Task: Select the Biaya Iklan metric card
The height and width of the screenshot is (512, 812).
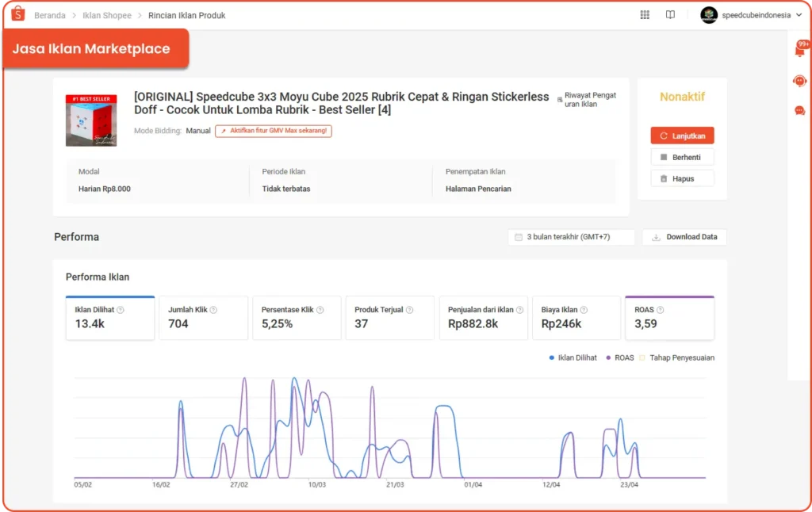Action: click(576, 318)
